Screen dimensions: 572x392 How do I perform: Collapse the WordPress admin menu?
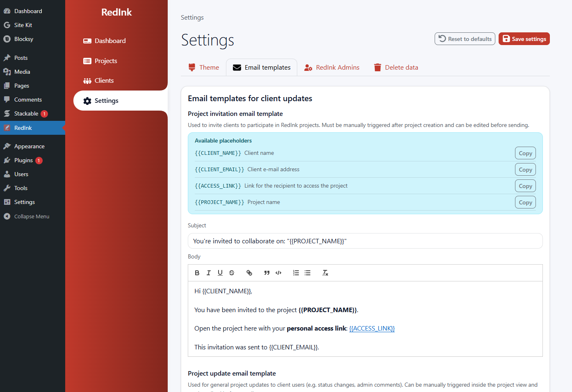[x=32, y=216]
